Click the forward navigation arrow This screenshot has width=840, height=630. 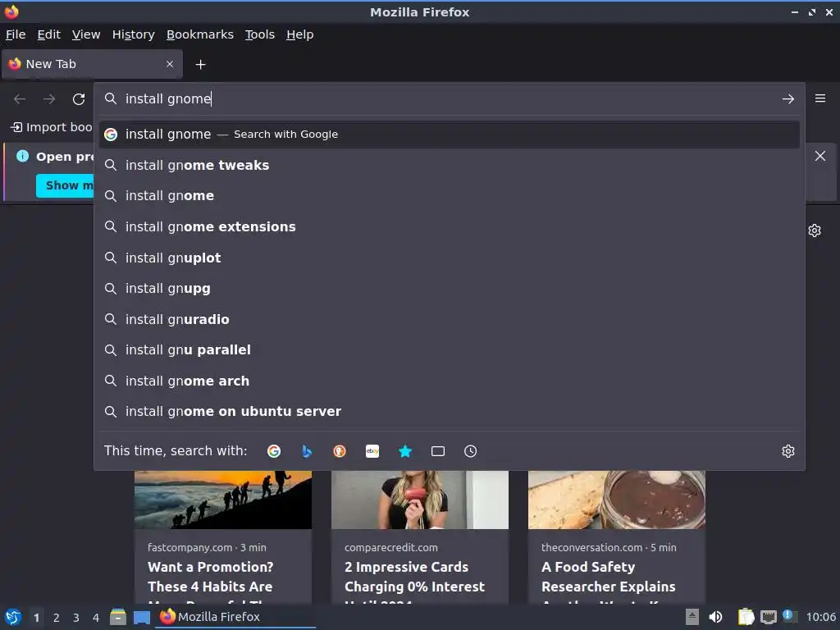coord(49,99)
